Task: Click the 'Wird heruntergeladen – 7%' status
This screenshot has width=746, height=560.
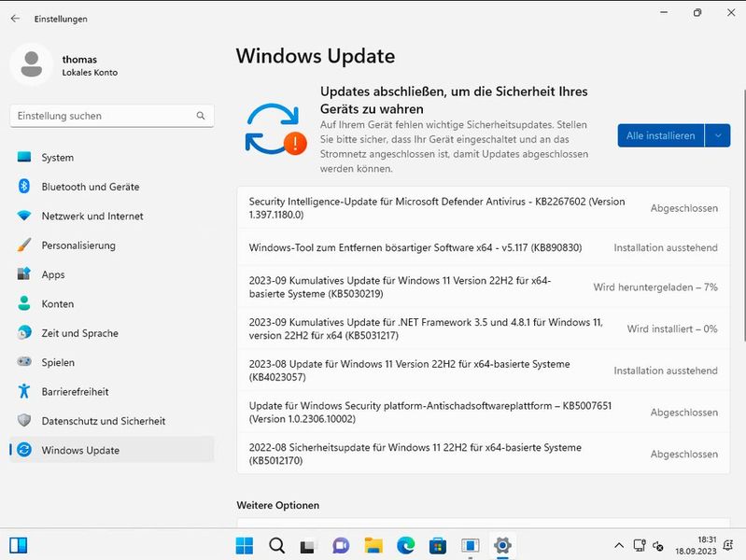Action: [655, 287]
